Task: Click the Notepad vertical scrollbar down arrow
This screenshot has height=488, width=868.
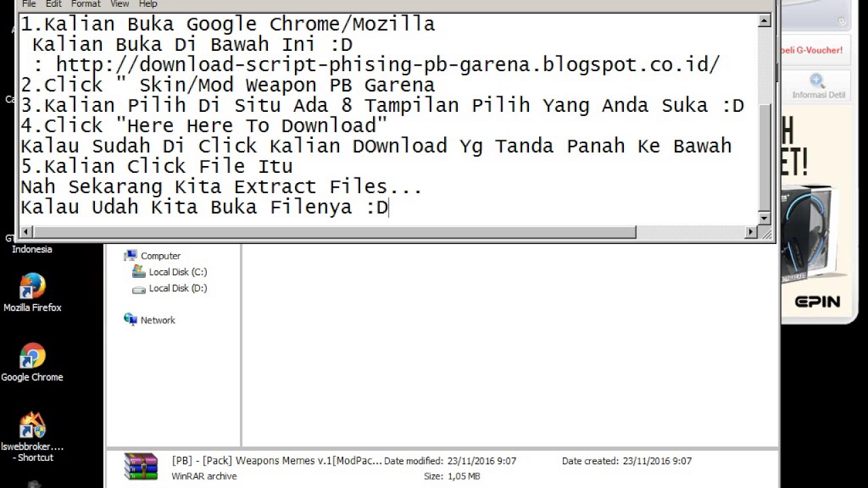Action: click(x=765, y=218)
